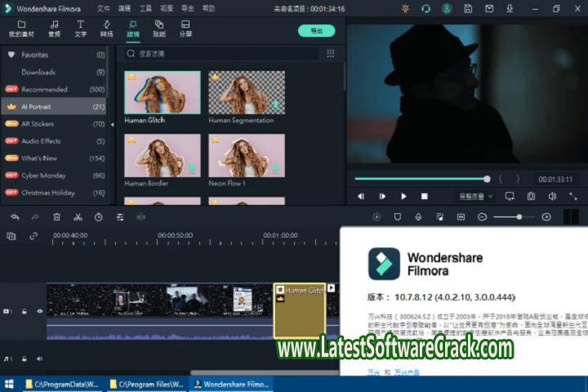Image resolution: width=588 pixels, height=392 pixels.
Task: Zoom in the timeline
Action: (x=546, y=216)
